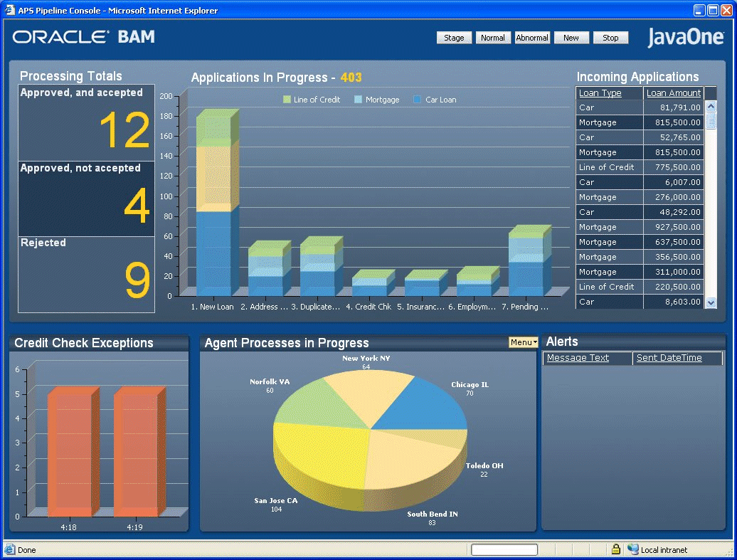The height and width of the screenshot is (560, 737).
Task: Sort alerts by Message Text header
Action: pos(578,358)
